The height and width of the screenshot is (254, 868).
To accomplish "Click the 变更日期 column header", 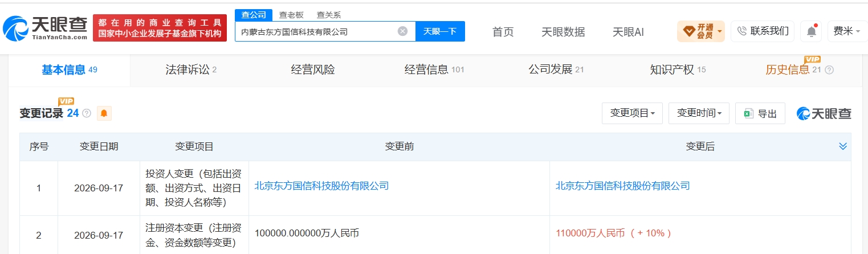I will tap(99, 147).
